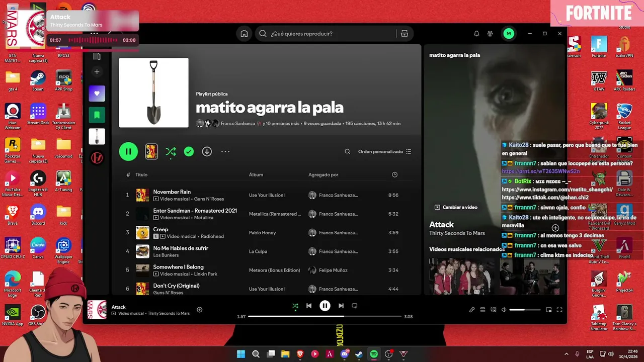Open the shovel playlist tile in sidebar
Image resolution: width=644 pixels, height=362 pixels.
click(x=97, y=136)
